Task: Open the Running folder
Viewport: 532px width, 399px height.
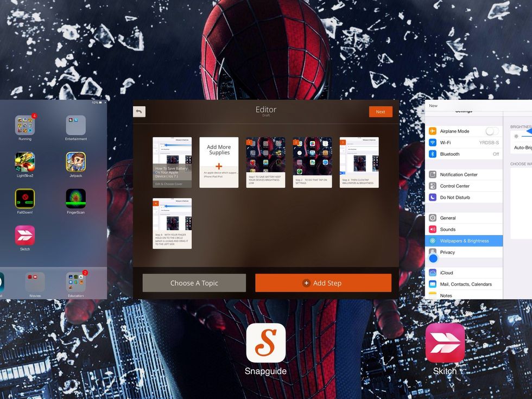Action: [24, 124]
